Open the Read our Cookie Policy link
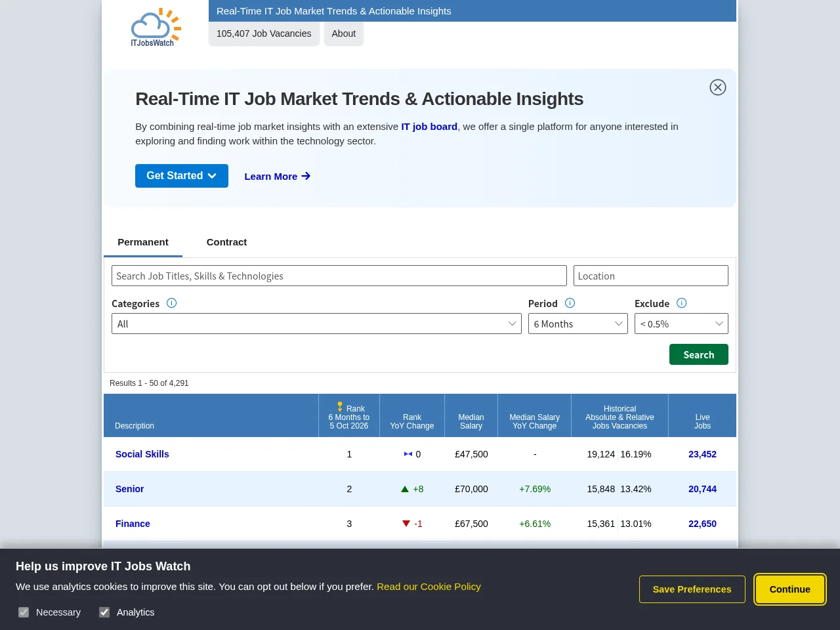 tap(429, 587)
